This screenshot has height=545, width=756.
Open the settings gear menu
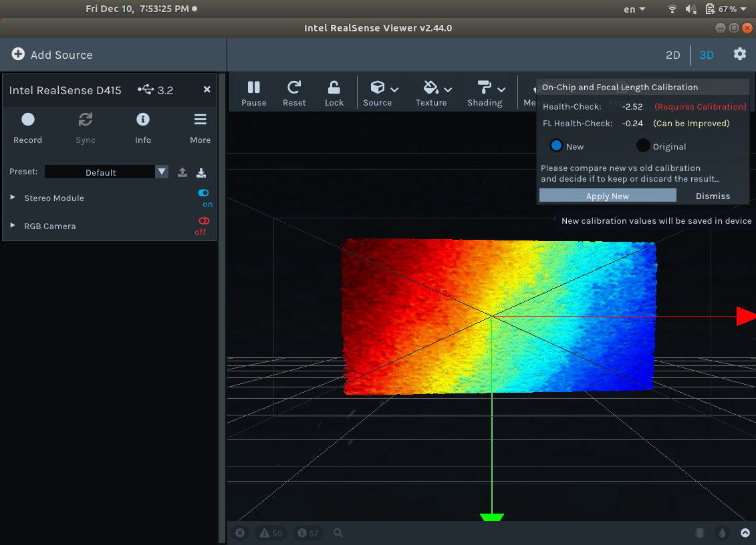[x=740, y=55]
